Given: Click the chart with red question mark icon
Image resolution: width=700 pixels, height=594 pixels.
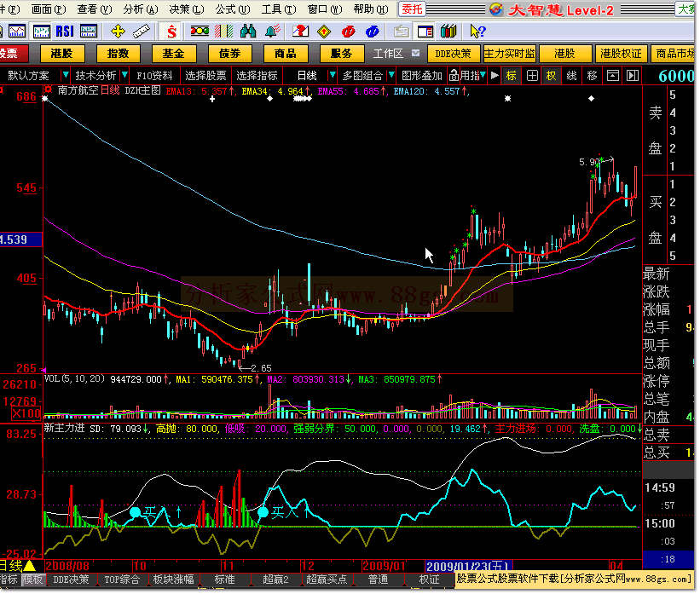Looking at the screenshot, I should click(x=300, y=32).
